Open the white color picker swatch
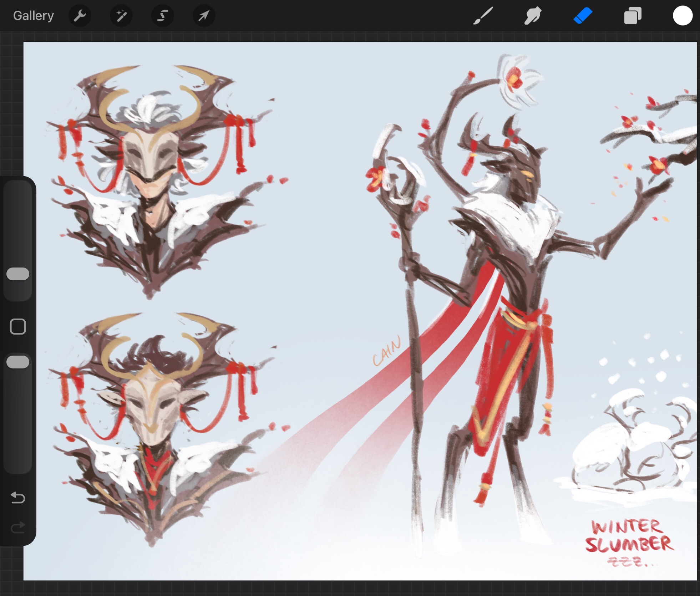The width and height of the screenshot is (700, 596). 683,16
